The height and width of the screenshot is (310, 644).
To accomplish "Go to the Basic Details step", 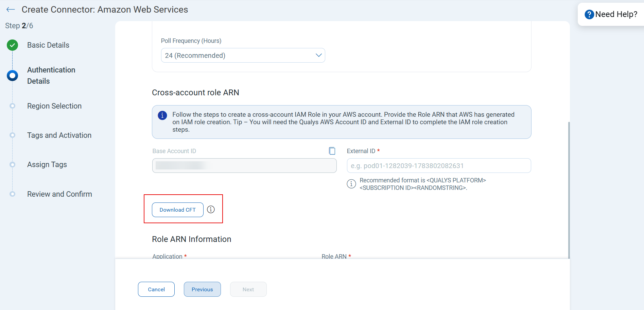I will click(48, 45).
